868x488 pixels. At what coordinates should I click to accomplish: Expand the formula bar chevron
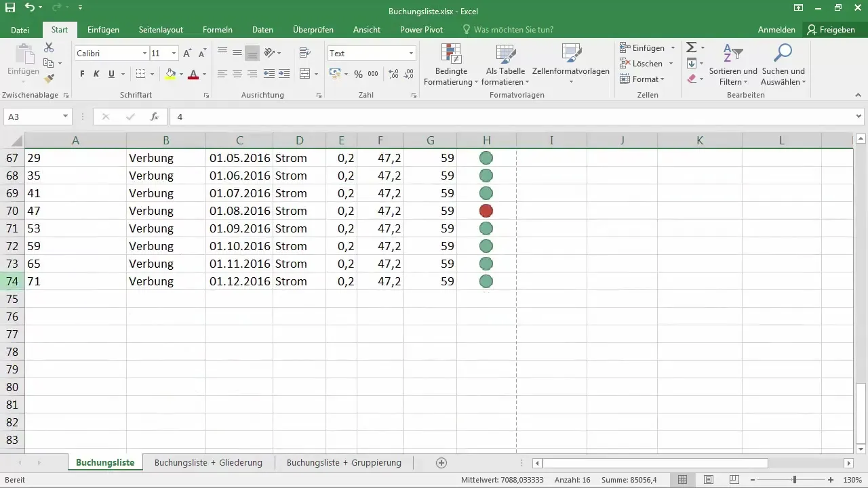click(x=859, y=117)
